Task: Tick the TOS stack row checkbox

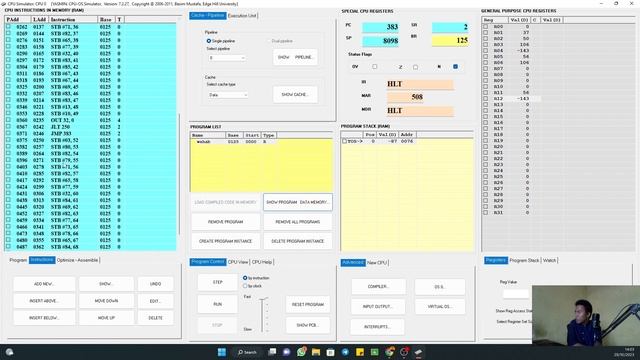Action: click(x=344, y=141)
